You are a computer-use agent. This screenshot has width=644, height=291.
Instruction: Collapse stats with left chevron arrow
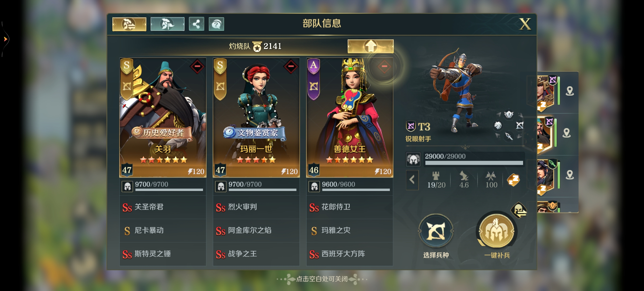(412, 180)
